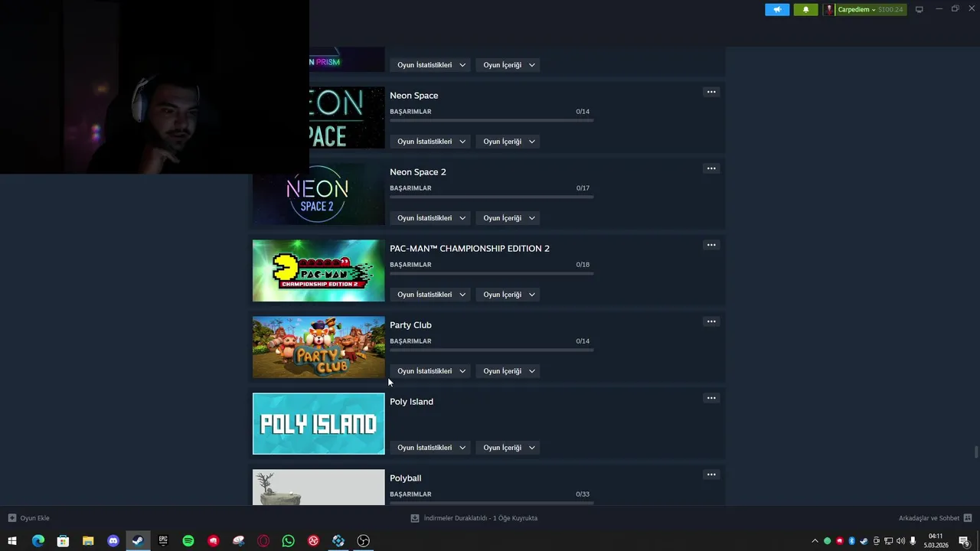Expand Oyun İçeriği for PAC-MAN Championship Edition 2
Image resolution: width=980 pixels, height=551 pixels.
pos(508,295)
